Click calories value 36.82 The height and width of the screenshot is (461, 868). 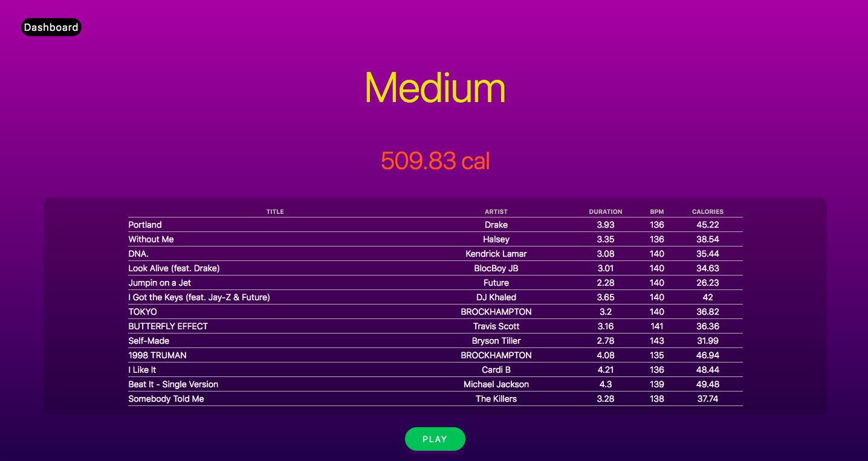(708, 312)
